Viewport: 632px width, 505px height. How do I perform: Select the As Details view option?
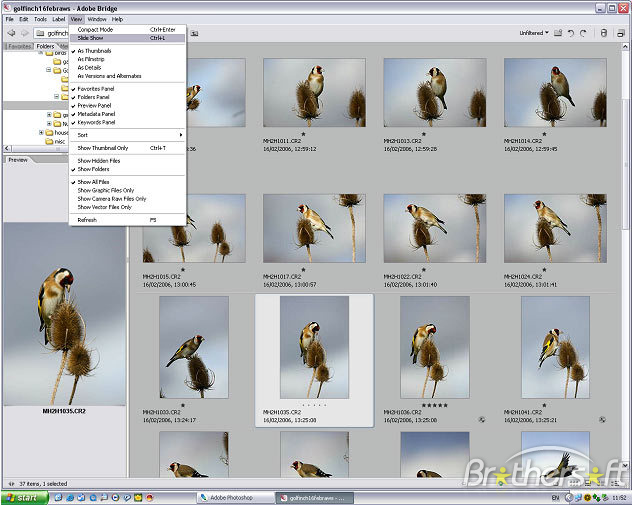coord(127,68)
